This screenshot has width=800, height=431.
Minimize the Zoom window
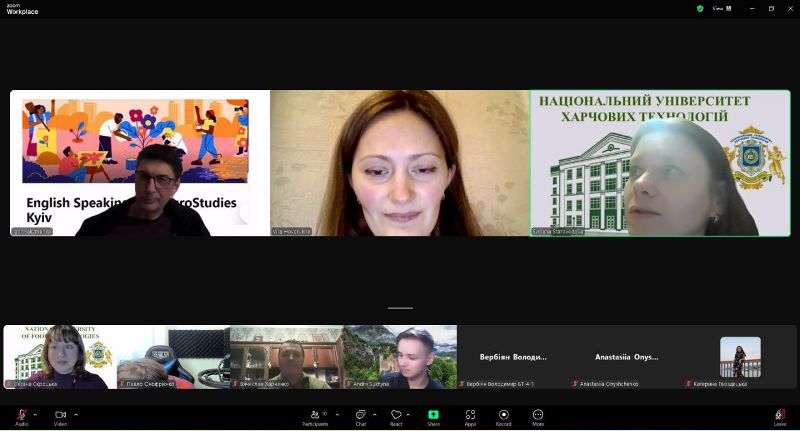752,8
